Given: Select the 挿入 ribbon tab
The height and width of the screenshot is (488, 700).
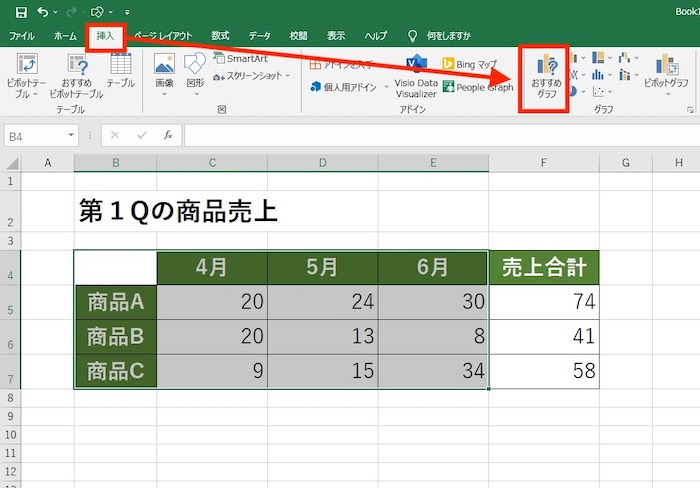Looking at the screenshot, I should (x=105, y=36).
